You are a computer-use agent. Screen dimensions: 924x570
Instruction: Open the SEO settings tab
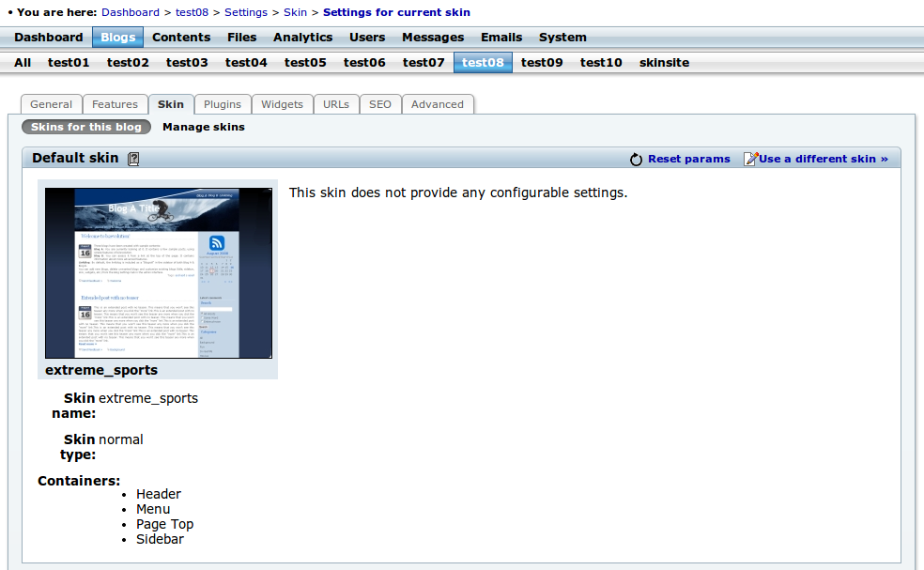pos(380,104)
